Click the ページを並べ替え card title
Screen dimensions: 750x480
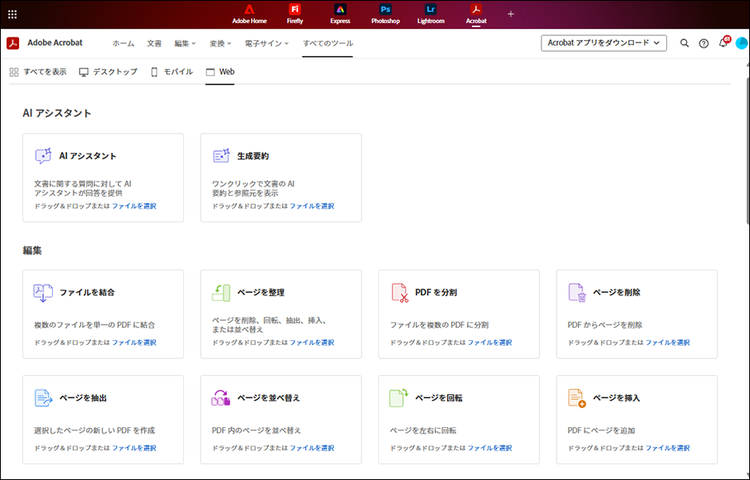tap(269, 398)
